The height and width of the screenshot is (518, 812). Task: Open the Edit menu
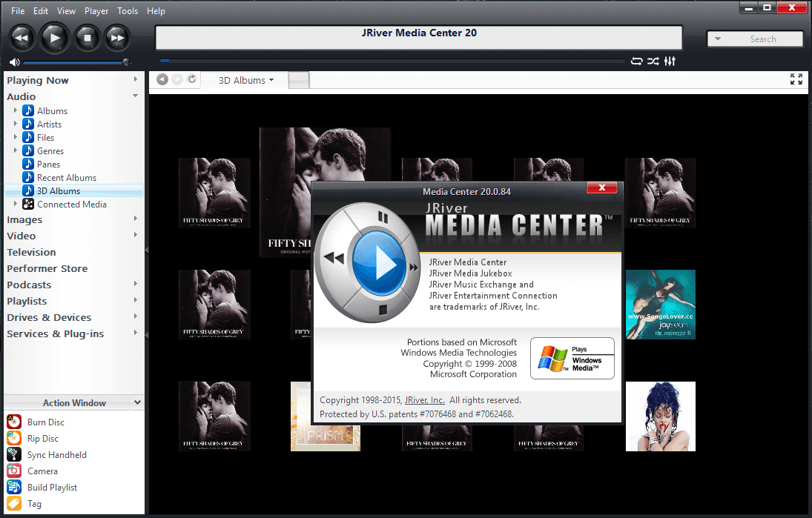tap(40, 11)
